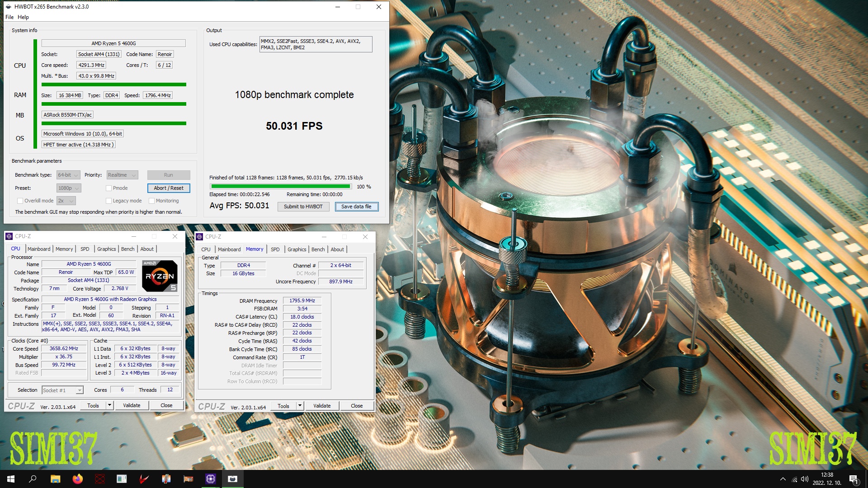Screen dimensions: 868x488
Task: Click the left CPU-Z window title icon
Action: (9, 236)
